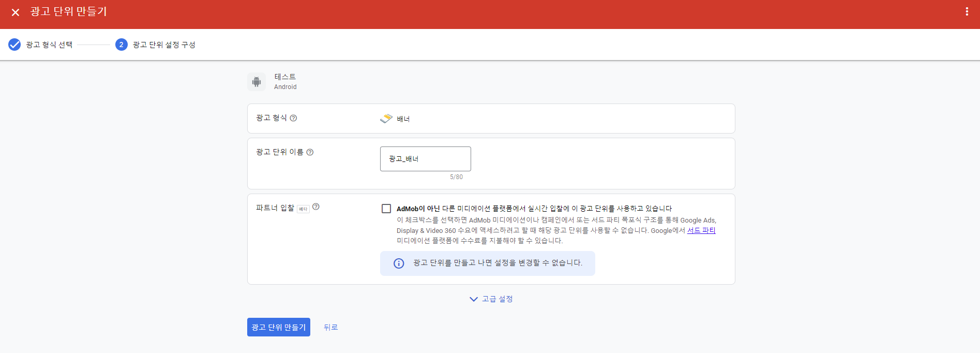Click the banner format icon
The height and width of the screenshot is (353, 980).
(x=386, y=119)
